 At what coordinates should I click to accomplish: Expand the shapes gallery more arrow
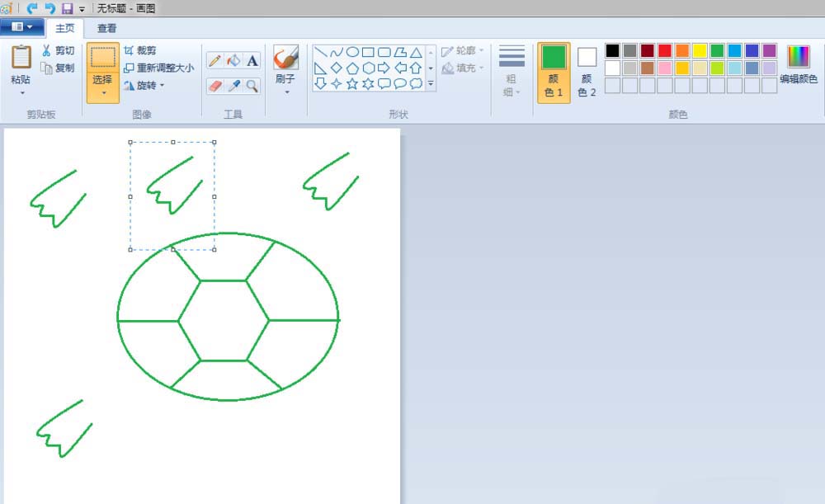[431, 83]
